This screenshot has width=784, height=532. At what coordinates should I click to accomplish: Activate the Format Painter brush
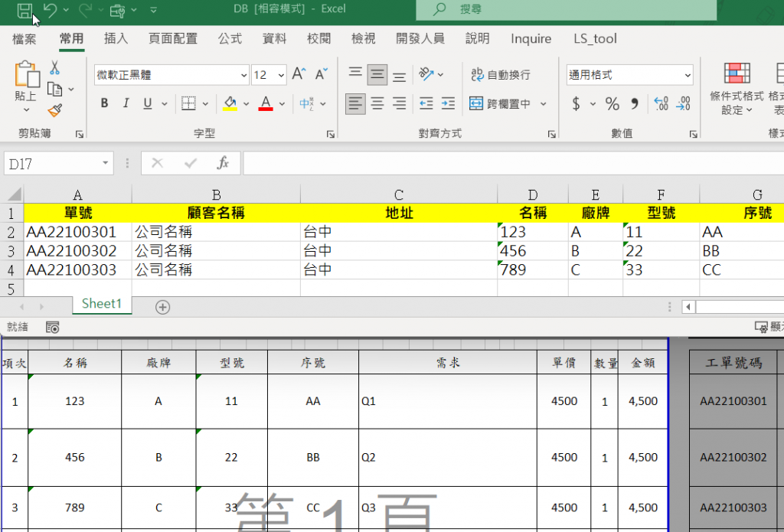coord(54,110)
